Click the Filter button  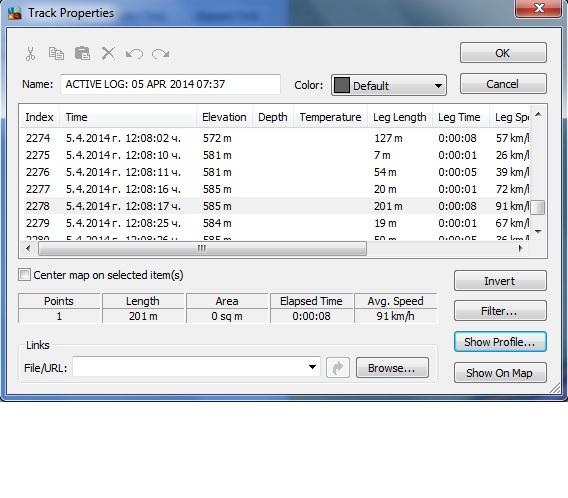click(x=500, y=311)
